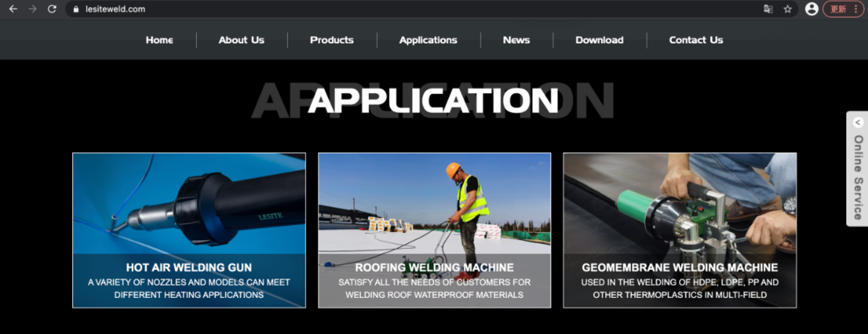The image size is (868, 334).
Task: Go to the Home menu item
Action: pos(159,40)
